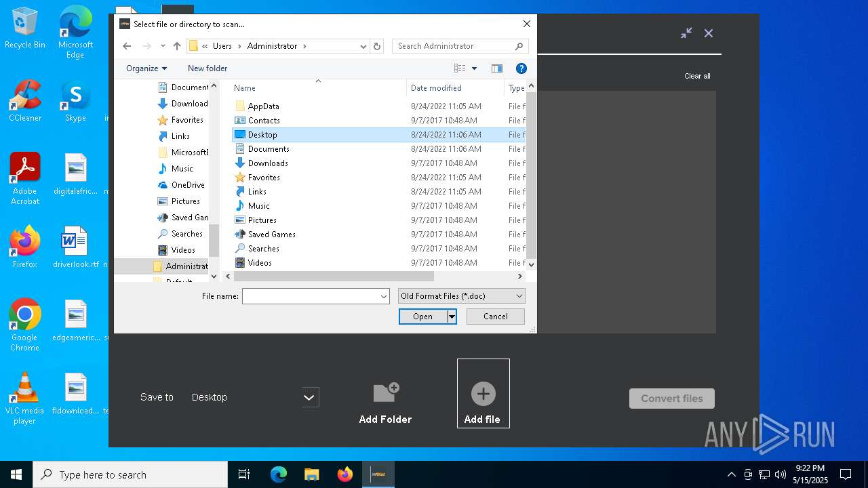This screenshot has width=868, height=488.
Task: Select the driverlook.rtf desktop file
Action: 75,247
